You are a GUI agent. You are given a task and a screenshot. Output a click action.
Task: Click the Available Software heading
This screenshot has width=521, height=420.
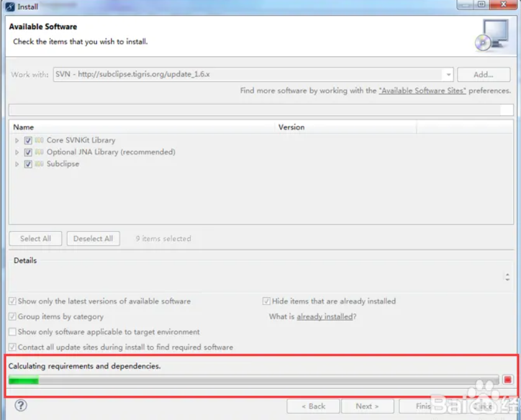pos(43,27)
